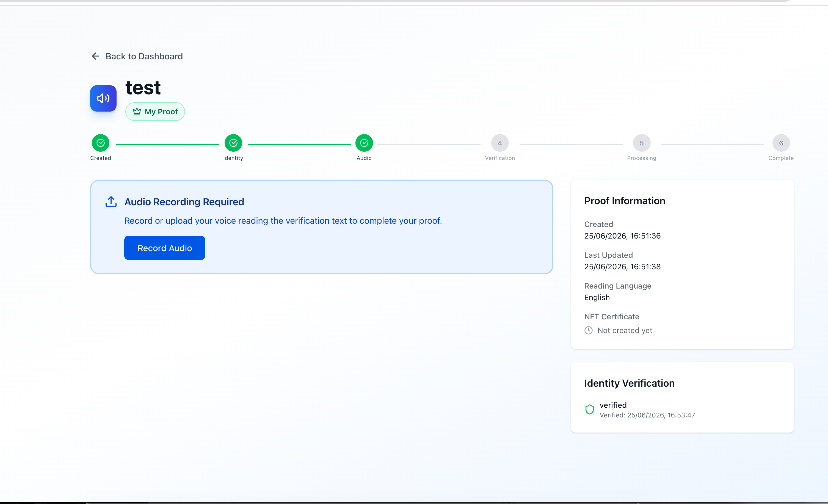Click the verified status text
Image resolution: width=828 pixels, height=504 pixels.
tap(613, 405)
